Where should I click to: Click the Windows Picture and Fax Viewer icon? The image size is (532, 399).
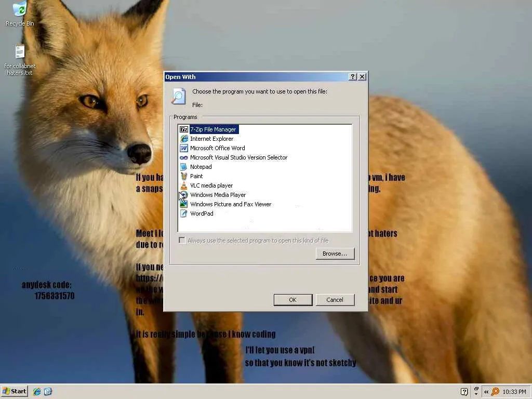(183, 204)
